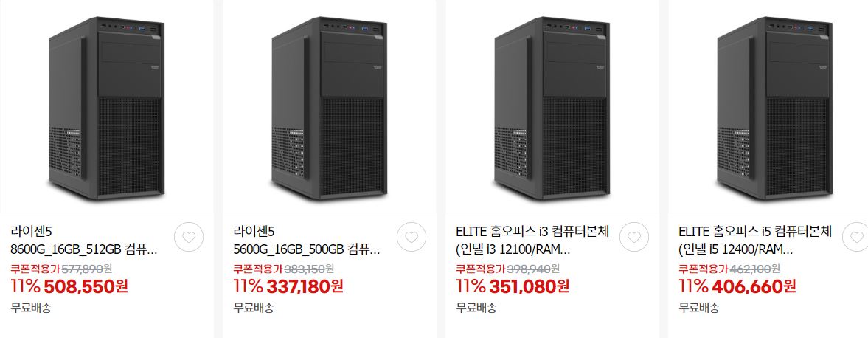Click heart icon beside ELITE i5 12400 listing
Screen dimensions: 868x338
[x=855, y=237]
